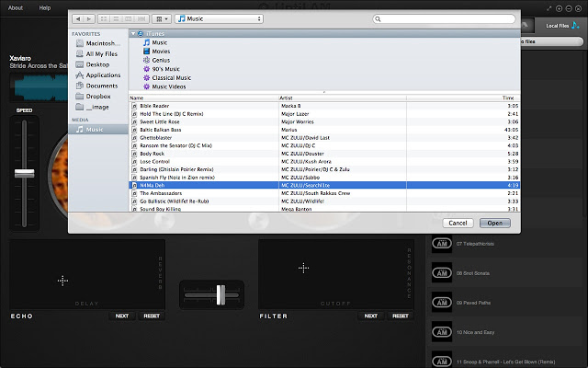This screenshot has width=588, height=368.
Task: Switch dialog to icon view
Action: pos(104,18)
